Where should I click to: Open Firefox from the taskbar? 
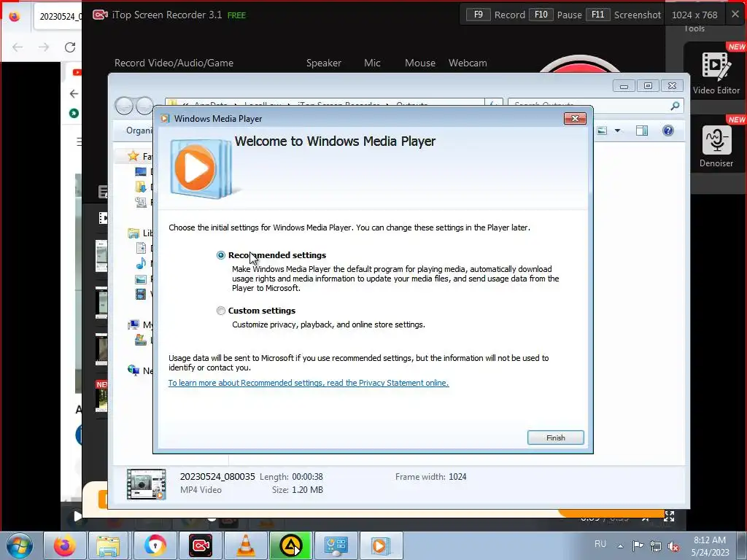point(64,545)
